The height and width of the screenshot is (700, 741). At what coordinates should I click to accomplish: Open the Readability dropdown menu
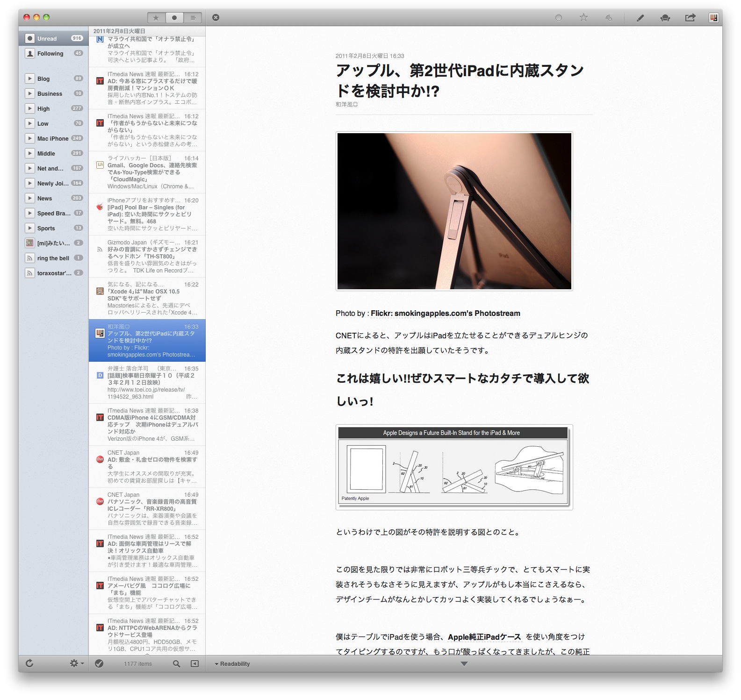coord(232,664)
